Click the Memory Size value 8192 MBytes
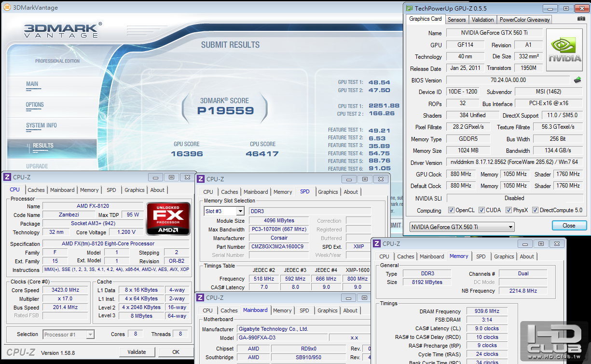Viewport: 591px width, 364px height. coord(427,282)
